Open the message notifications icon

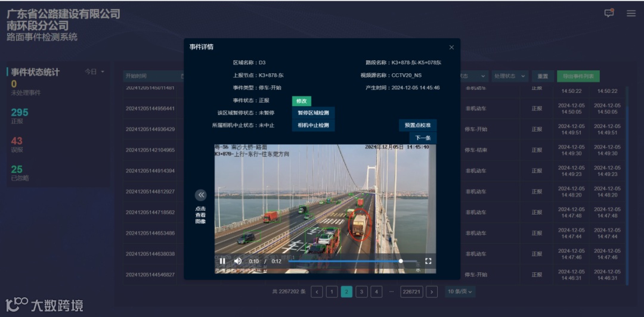[609, 13]
